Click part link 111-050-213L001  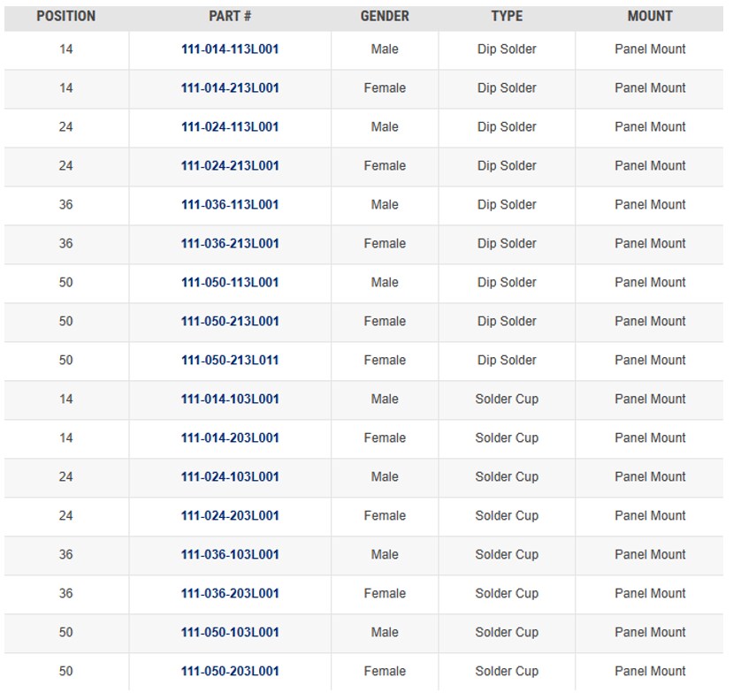click(230, 322)
